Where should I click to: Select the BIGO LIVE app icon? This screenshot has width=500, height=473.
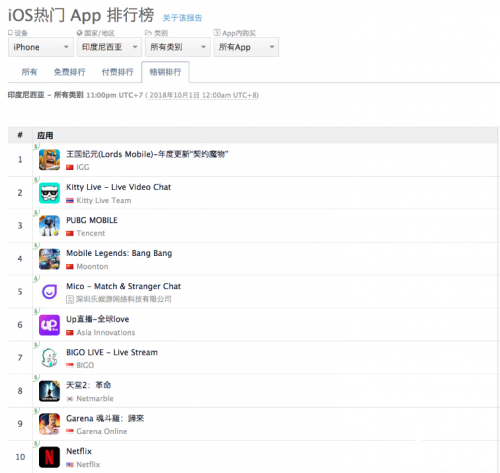[x=49, y=358]
